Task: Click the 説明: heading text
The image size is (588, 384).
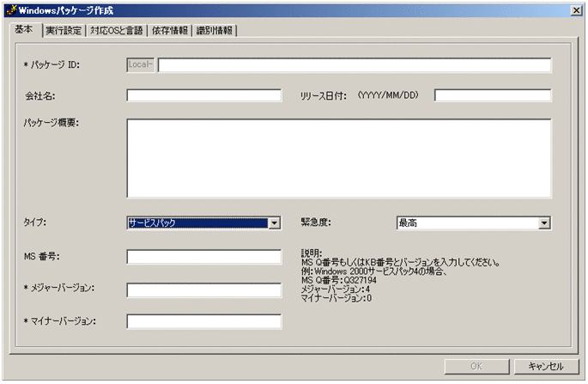Action: pos(312,253)
